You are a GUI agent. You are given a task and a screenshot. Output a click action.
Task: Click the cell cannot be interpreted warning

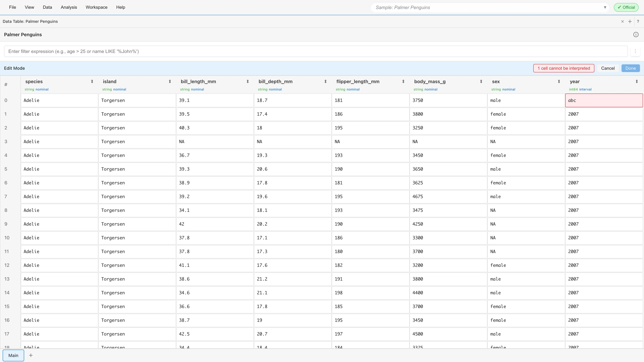click(564, 68)
